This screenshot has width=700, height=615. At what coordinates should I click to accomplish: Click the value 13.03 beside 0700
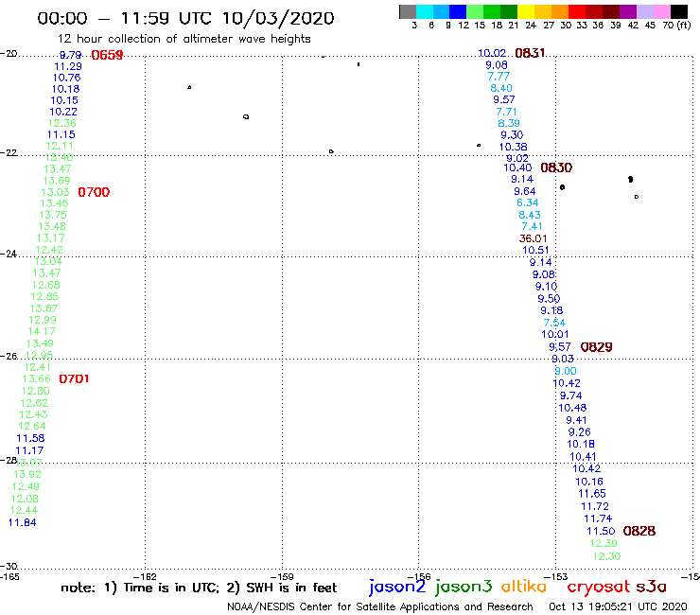click(55, 192)
